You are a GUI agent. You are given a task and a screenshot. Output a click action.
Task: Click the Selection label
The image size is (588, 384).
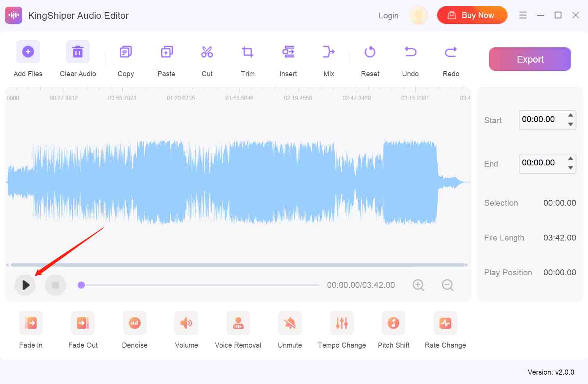(501, 203)
